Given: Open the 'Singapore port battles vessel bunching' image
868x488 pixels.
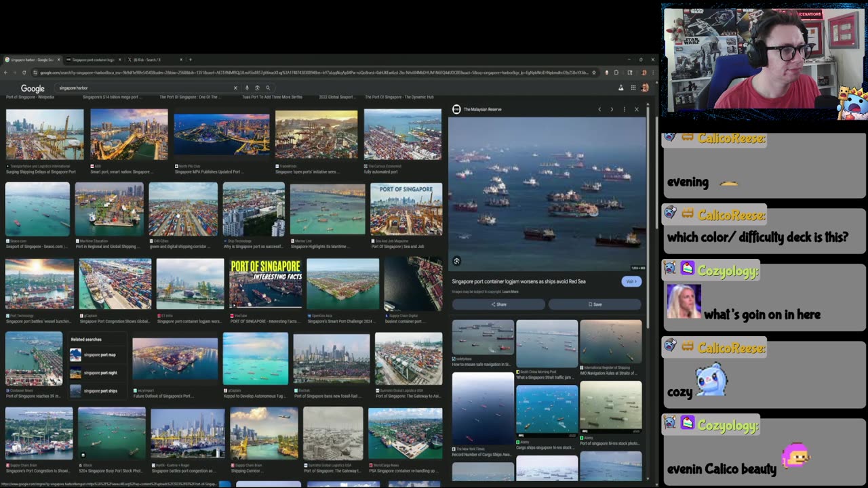Looking at the screenshot, I should coord(39,284).
